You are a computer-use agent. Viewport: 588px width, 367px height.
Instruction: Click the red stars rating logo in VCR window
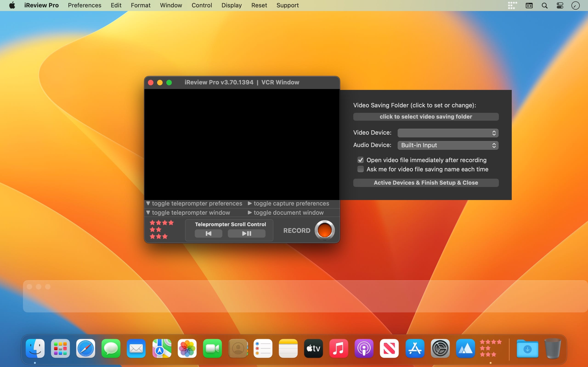click(161, 229)
